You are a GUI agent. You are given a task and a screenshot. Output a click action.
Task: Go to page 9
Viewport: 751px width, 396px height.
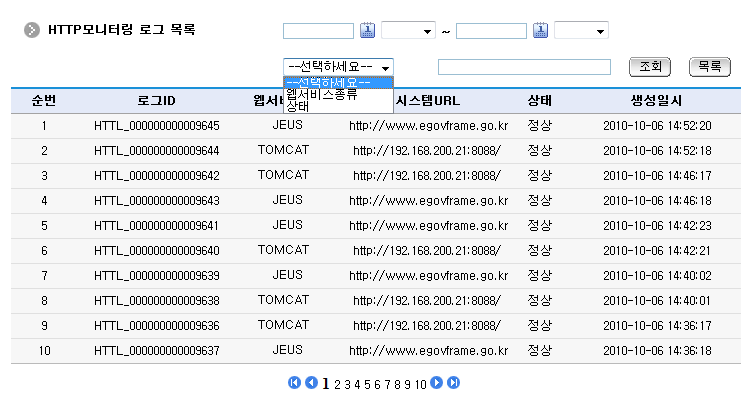click(408, 385)
